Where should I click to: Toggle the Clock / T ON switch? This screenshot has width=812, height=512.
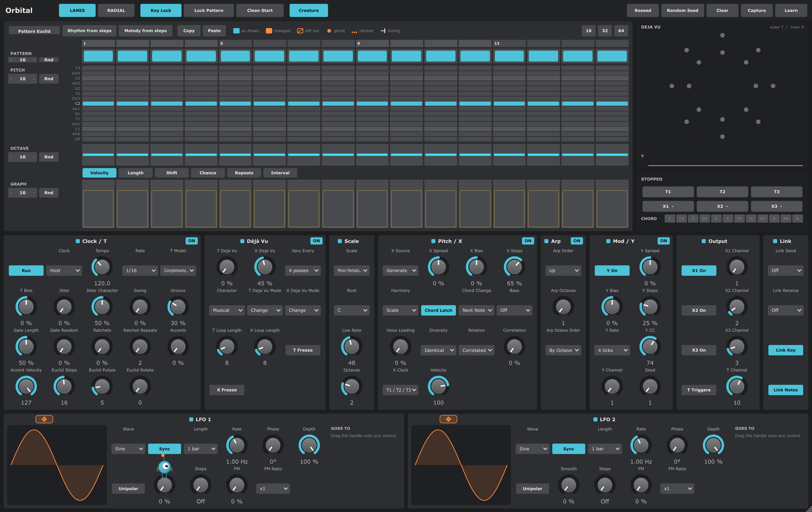pos(191,241)
